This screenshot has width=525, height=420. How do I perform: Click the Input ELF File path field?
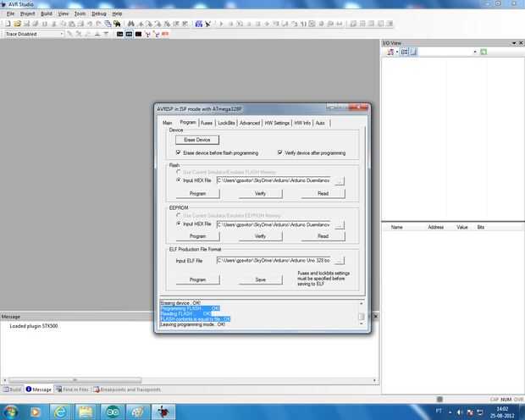tap(274, 261)
